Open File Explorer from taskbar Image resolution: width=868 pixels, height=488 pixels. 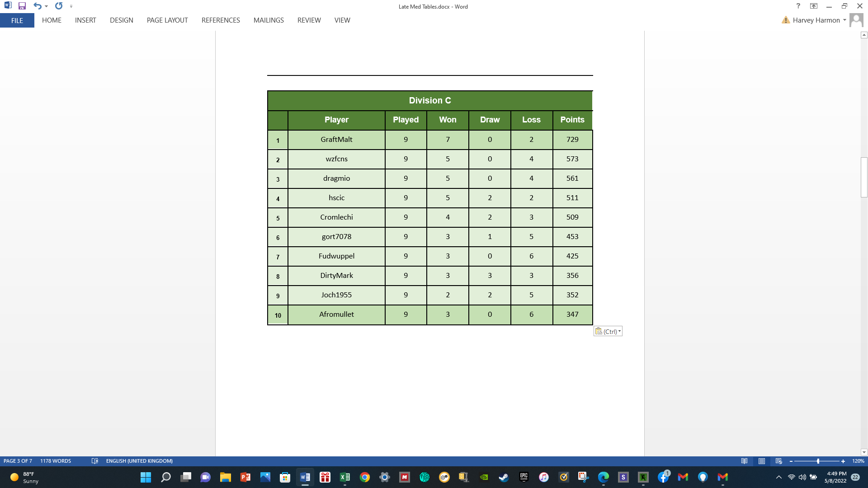tap(225, 477)
